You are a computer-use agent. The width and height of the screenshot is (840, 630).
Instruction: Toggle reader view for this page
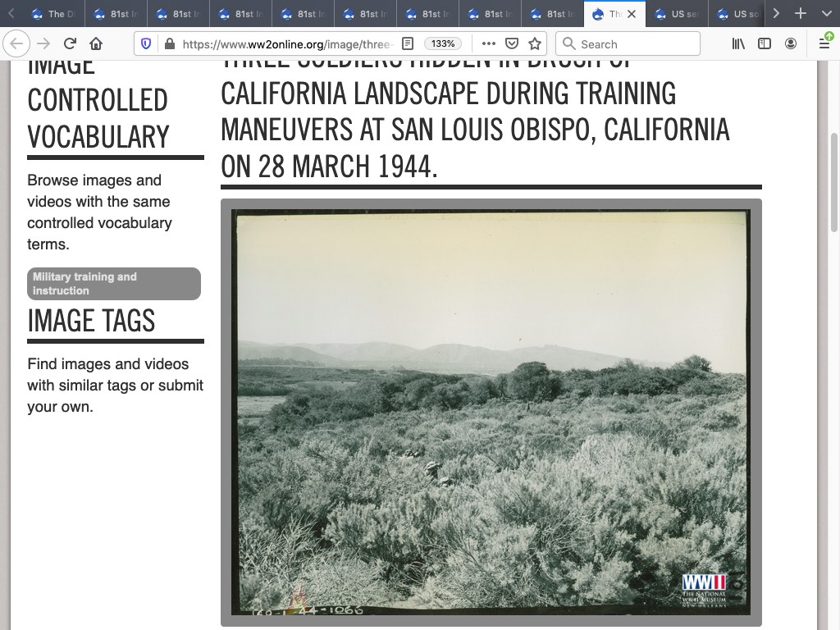click(x=407, y=44)
